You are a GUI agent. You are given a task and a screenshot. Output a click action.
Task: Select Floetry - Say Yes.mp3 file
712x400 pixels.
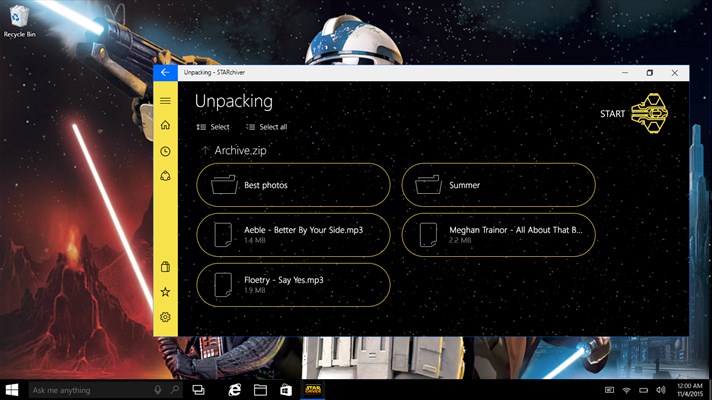293,285
